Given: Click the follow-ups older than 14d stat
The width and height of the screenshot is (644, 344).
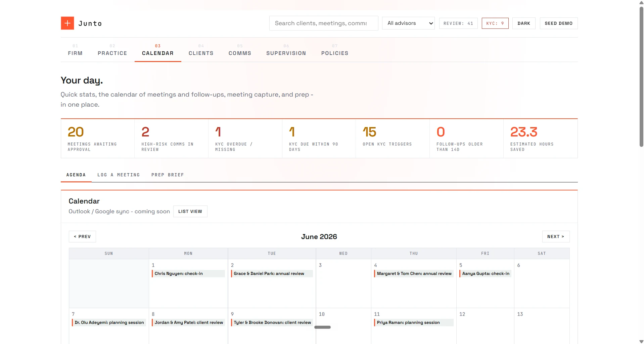Looking at the screenshot, I should click(x=466, y=138).
